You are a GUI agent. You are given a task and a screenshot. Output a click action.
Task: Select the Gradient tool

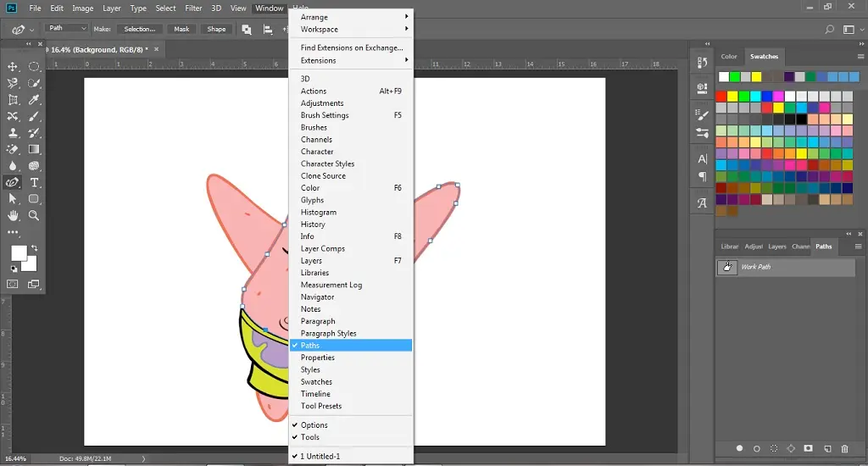[x=34, y=149]
